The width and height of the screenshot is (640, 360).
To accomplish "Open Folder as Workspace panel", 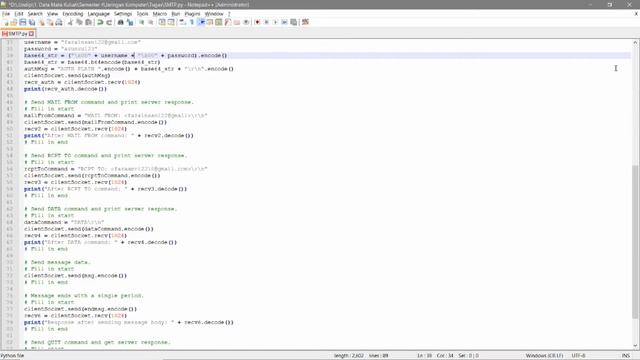I will coord(237,22).
